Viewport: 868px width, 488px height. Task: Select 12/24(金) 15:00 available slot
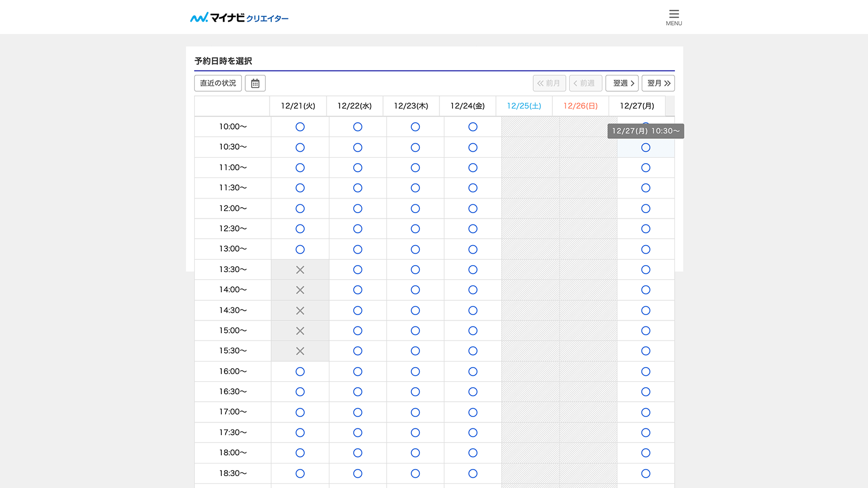point(473,331)
